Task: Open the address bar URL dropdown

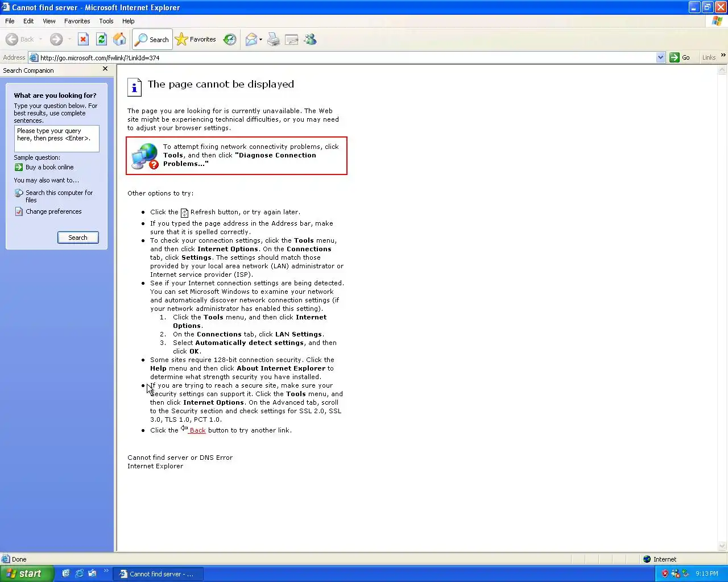Action: pos(660,57)
